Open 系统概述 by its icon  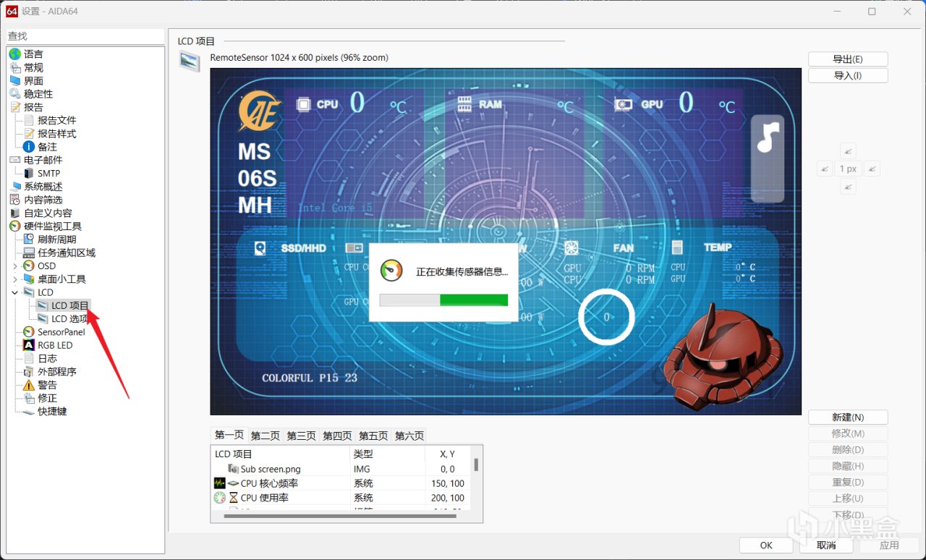coord(15,187)
